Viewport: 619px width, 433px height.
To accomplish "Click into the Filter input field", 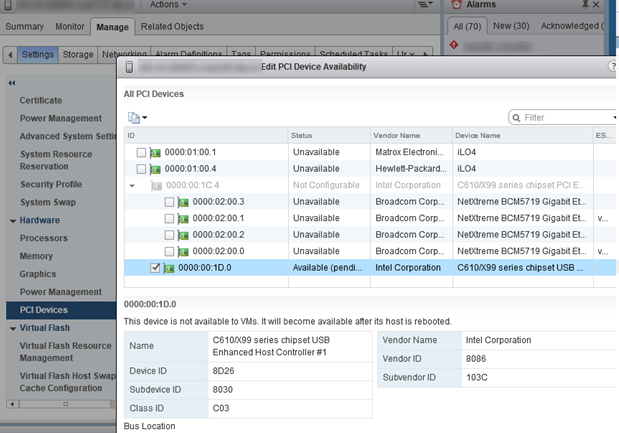I will 566,118.
